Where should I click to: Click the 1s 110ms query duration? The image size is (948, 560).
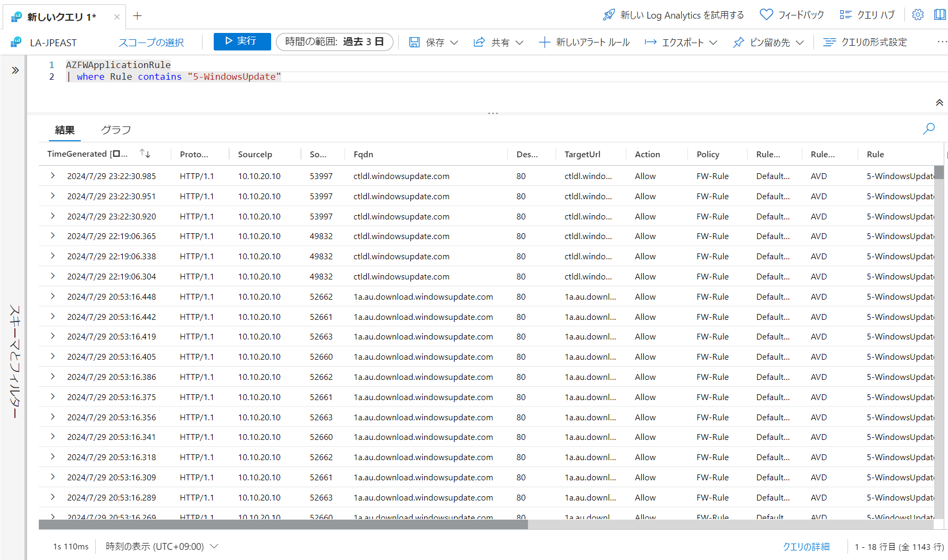[x=71, y=546]
